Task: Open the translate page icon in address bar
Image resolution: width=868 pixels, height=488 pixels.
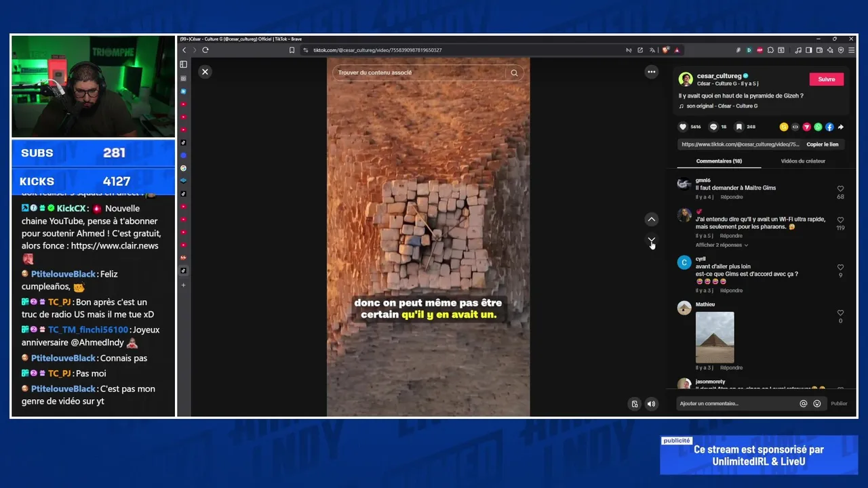Action: pyautogui.click(x=652, y=50)
